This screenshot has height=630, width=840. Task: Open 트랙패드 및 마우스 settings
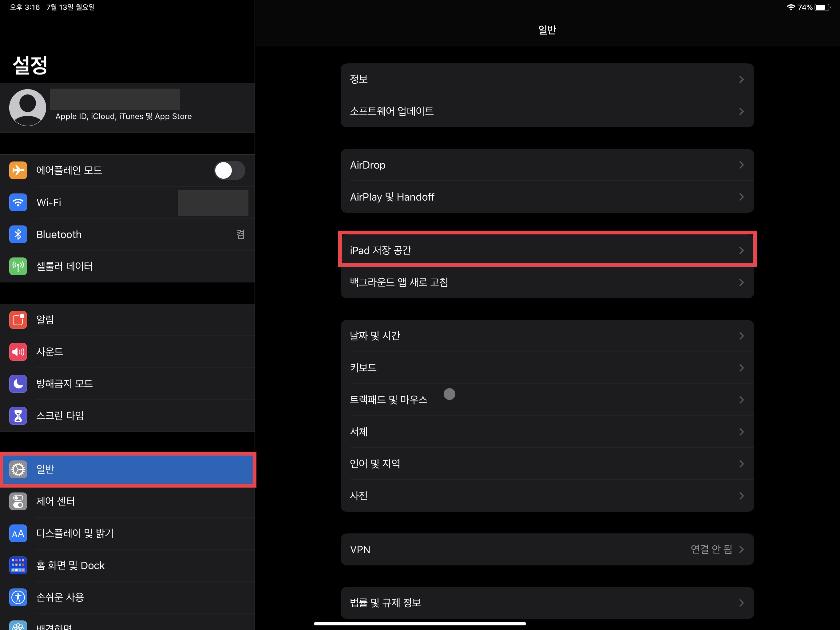pos(547,400)
